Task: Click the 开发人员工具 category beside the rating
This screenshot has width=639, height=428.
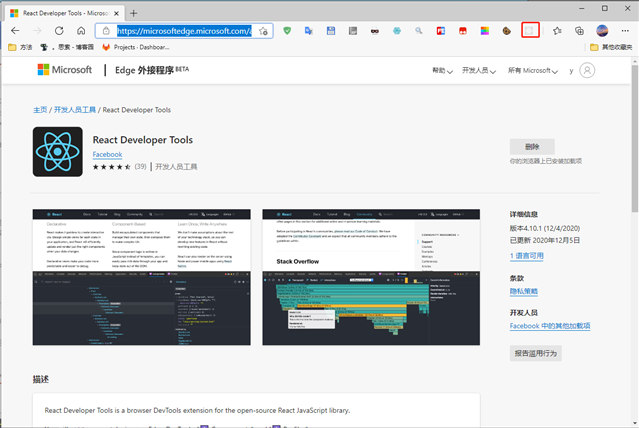Action: (176, 167)
